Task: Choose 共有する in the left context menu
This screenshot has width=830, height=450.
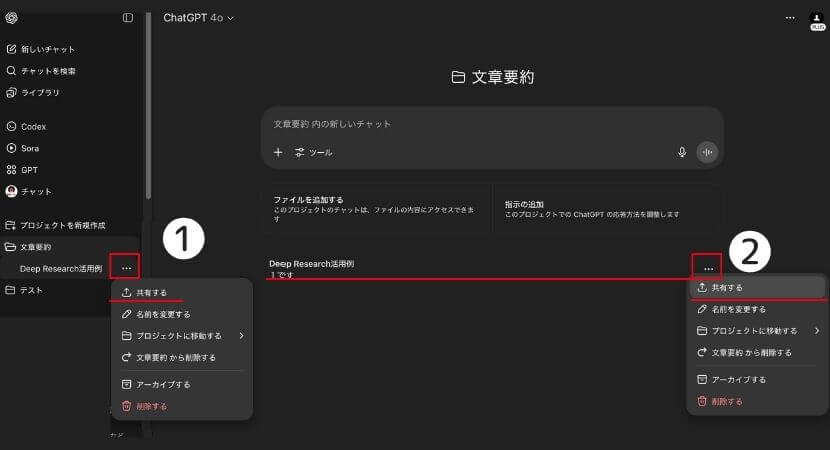Action: [x=182, y=292]
